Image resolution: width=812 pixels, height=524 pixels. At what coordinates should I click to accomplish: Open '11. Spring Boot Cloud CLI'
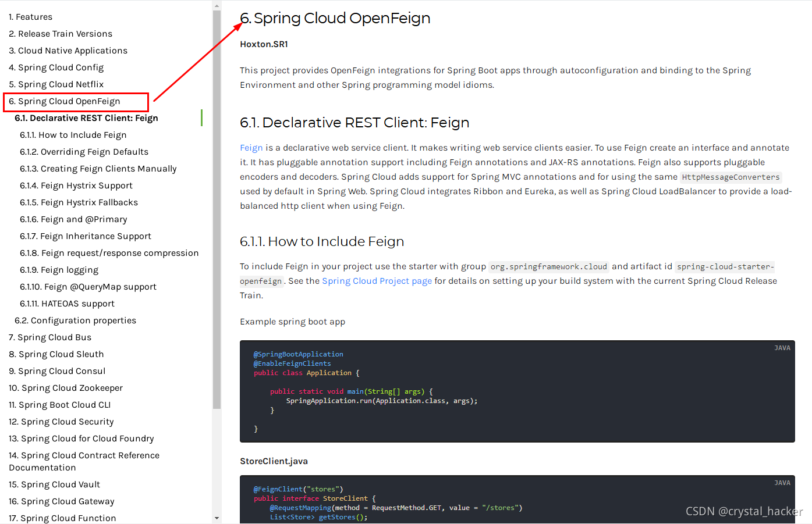60,405
